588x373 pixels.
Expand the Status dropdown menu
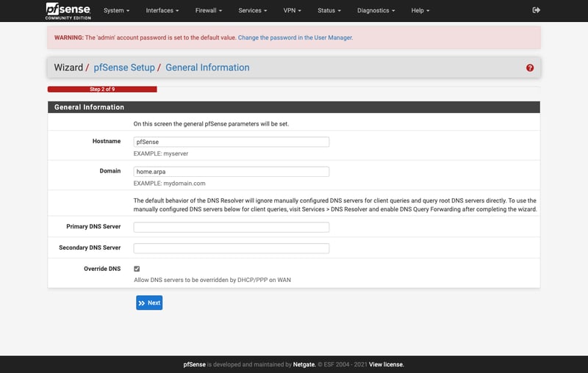click(x=329, y=10)
